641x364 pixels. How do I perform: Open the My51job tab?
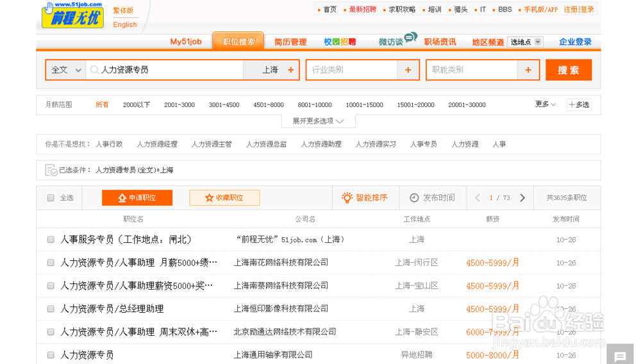point(186,42)
